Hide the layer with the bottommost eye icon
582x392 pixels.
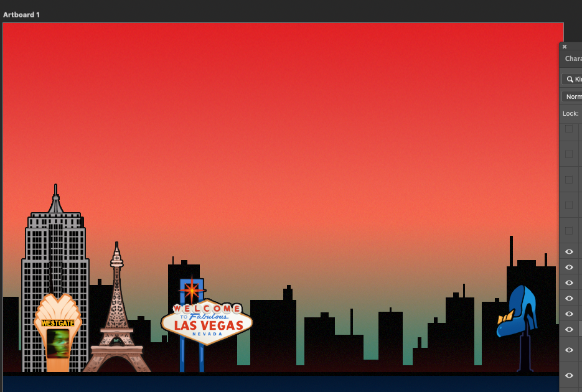click(x=569, y=375)
